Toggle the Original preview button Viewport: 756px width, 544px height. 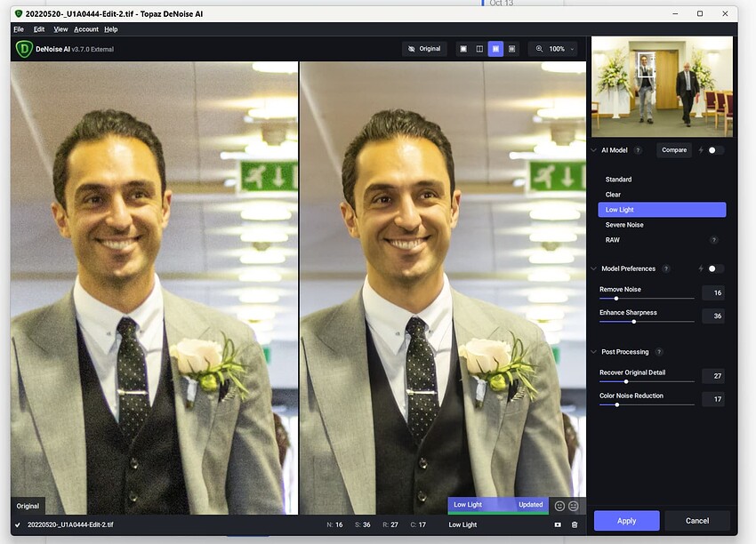424,49
